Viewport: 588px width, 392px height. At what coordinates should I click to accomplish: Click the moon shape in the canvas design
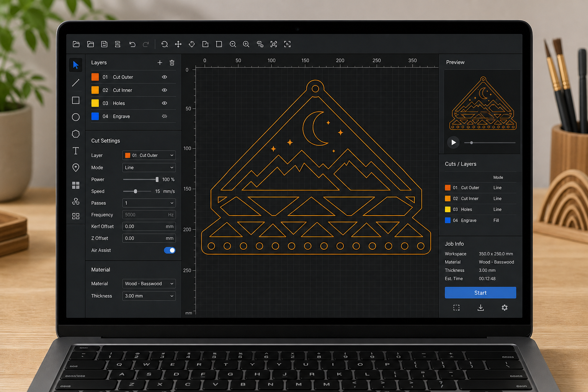pos(316,129)
